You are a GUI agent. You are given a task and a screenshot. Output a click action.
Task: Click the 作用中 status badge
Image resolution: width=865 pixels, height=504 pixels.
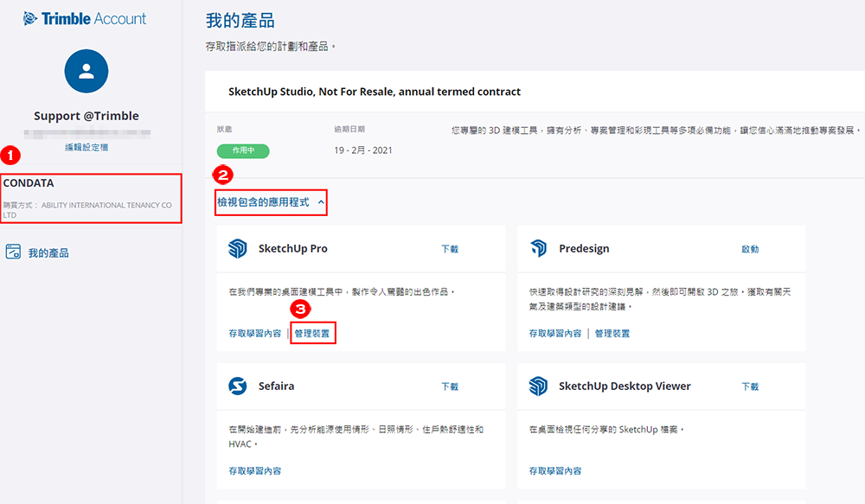(x=243, y=151)
